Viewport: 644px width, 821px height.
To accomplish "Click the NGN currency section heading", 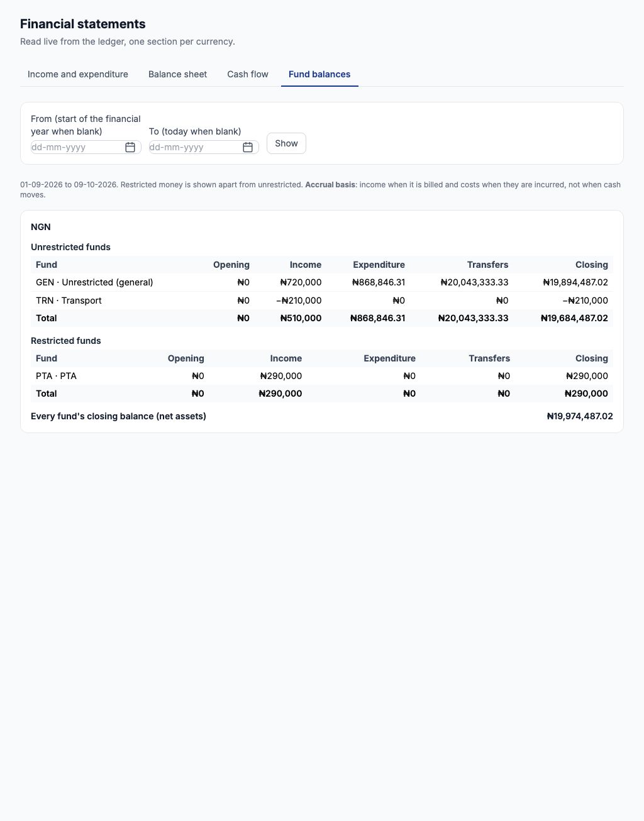I will click(x=41, y=227).
